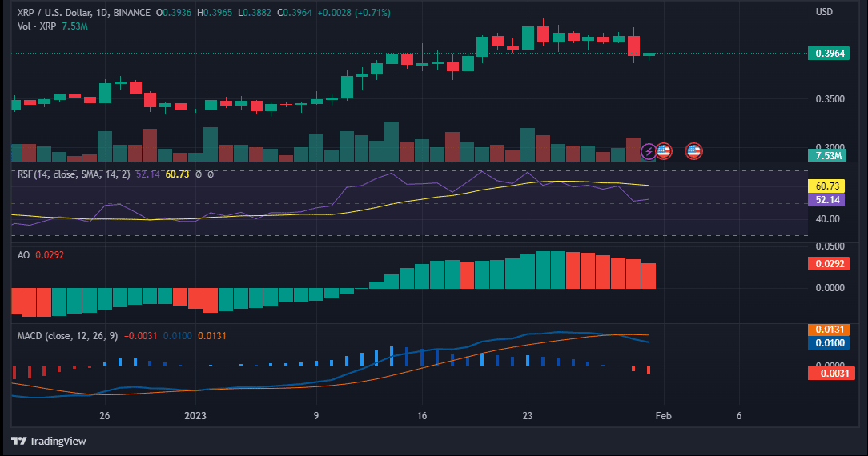Click the 26 date label on time axis
The width and height of the screenshot is (868, 456).
coord(105,416)
